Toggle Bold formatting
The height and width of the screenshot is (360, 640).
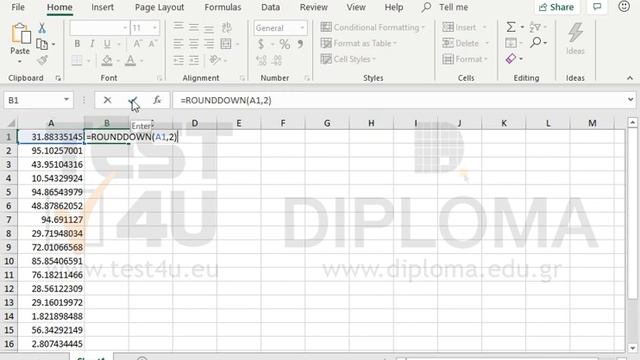tap(77, 44)
